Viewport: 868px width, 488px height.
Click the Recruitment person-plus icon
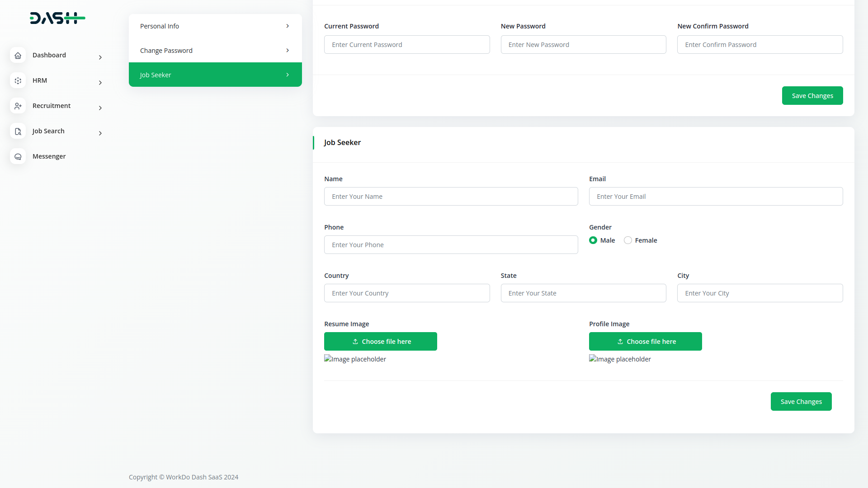(x=18, y=106)
